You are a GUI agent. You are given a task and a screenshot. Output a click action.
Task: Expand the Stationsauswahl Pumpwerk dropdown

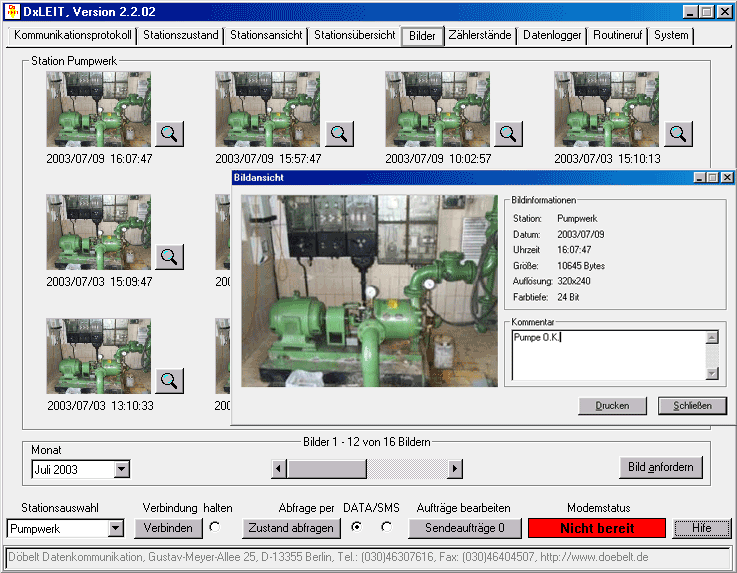pyautogui.click(x=116, y=528)
